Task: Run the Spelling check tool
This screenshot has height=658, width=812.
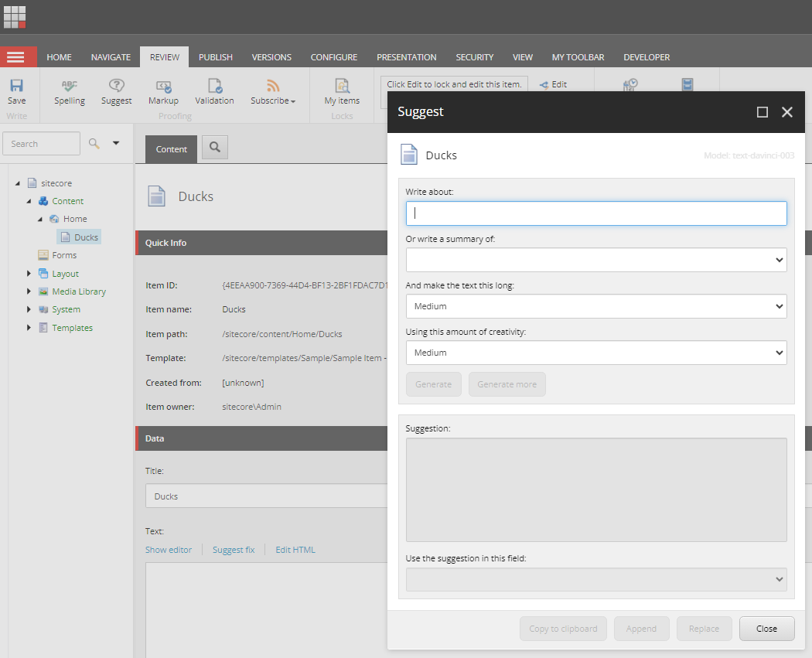Action: click(70, 87)
